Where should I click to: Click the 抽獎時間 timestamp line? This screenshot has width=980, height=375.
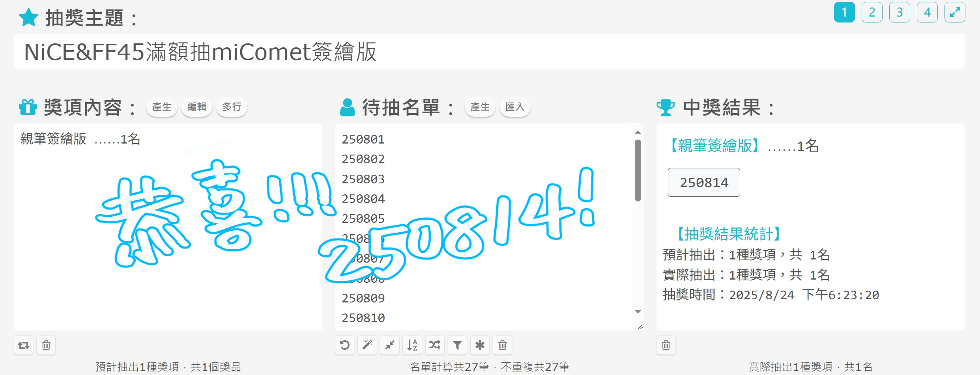tap(771, 295)
